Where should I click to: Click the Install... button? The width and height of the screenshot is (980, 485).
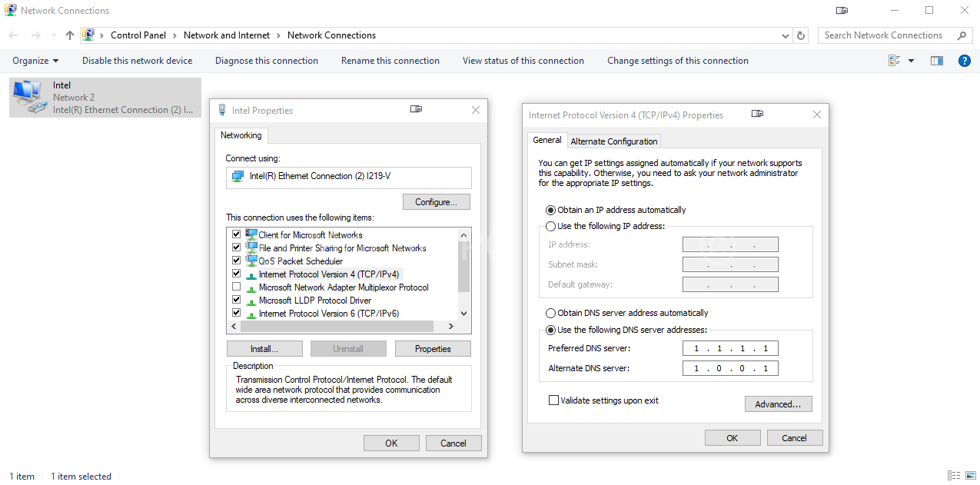click(x=264, y=349)
